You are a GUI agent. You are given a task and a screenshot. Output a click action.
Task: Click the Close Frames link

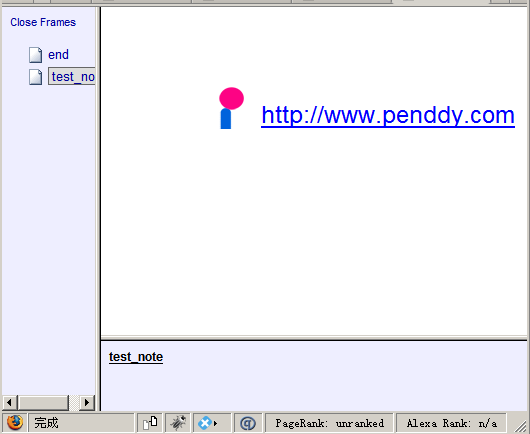tap(43, 22)
